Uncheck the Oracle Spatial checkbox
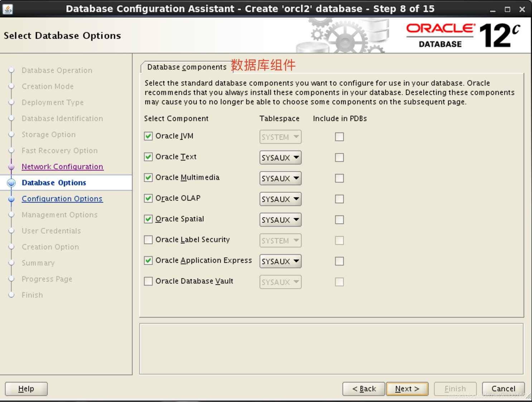The image size is (532, 402). 148,219
